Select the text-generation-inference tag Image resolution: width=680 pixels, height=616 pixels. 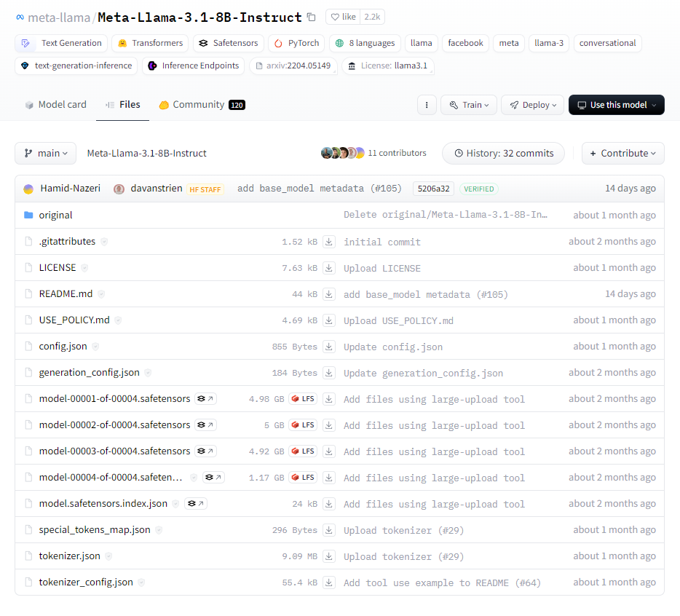click(x=76, y=66)
